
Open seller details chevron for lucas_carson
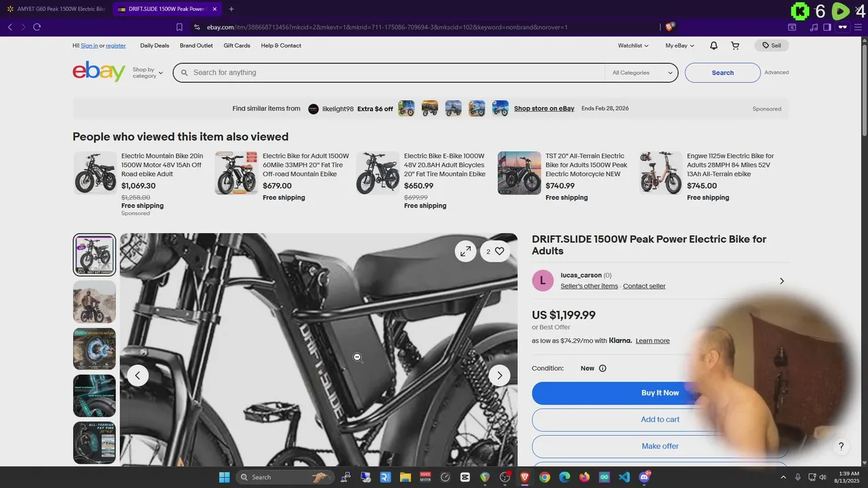(781, 281)
